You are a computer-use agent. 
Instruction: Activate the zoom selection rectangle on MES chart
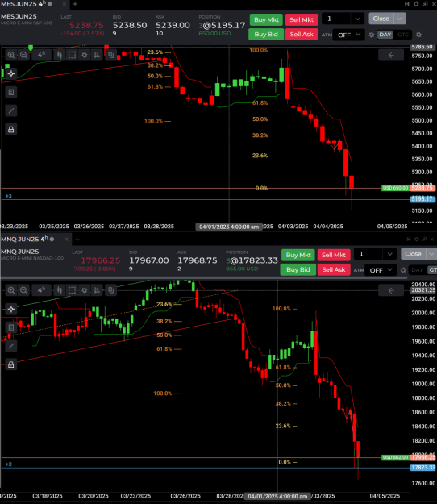tap(72, 55)
